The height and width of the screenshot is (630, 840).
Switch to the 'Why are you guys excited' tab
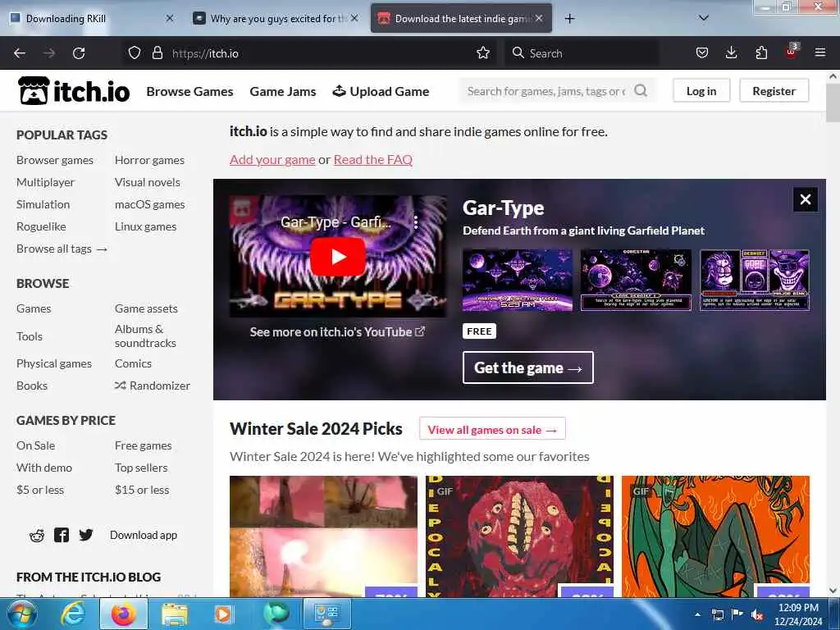[276, 19]
